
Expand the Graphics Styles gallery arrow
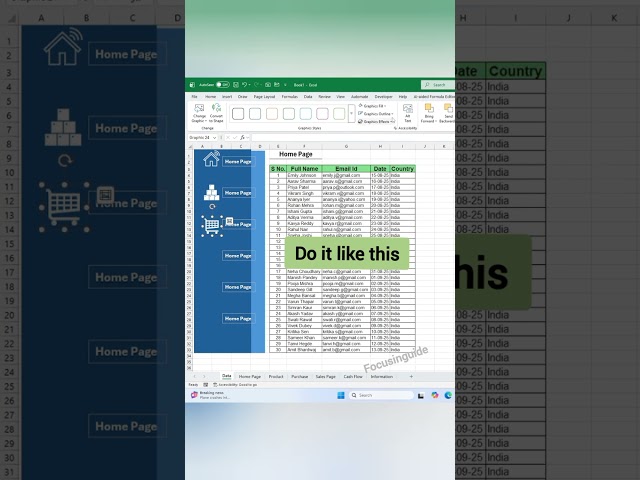[351, 113]
